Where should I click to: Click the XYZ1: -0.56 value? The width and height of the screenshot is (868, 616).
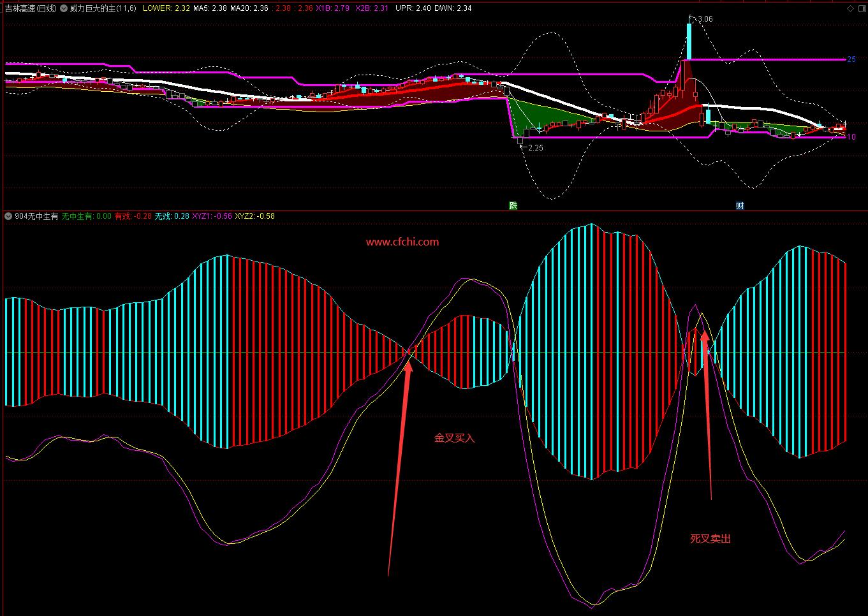coord(212,216)
